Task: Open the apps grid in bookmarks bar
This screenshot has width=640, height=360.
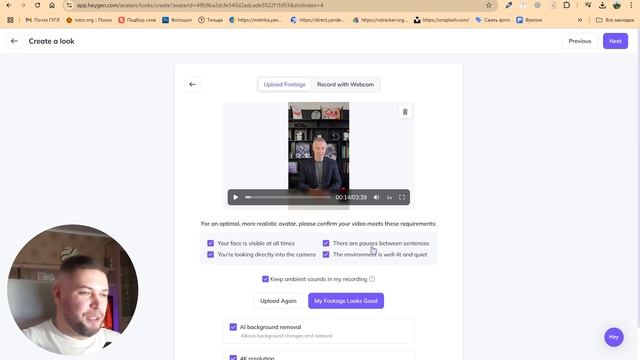Action: pos(10,20)
